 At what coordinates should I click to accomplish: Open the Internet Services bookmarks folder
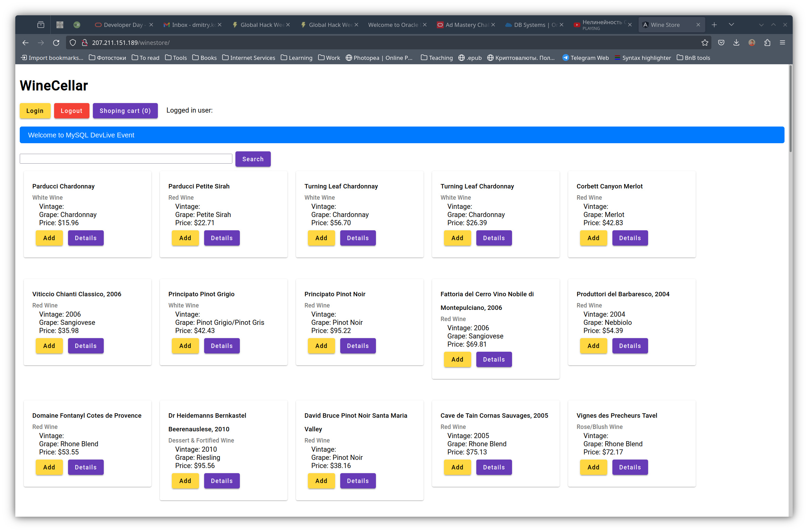point(249,58)
